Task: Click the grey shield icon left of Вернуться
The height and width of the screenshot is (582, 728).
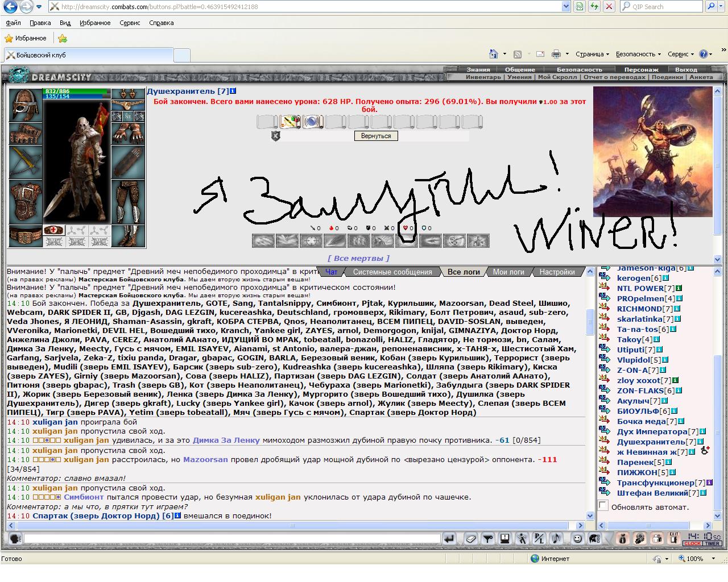Action: click(276, 136)
